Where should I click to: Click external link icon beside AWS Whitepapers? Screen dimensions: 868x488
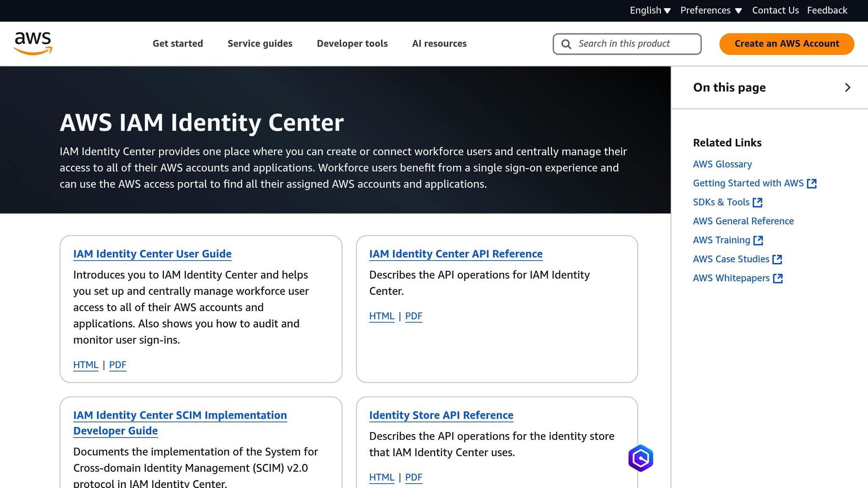778,278
